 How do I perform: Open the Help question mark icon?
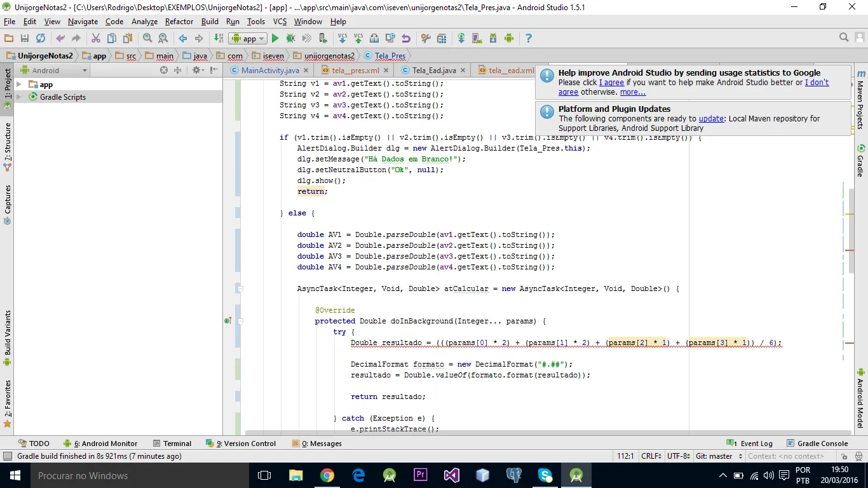pos(528,39)
